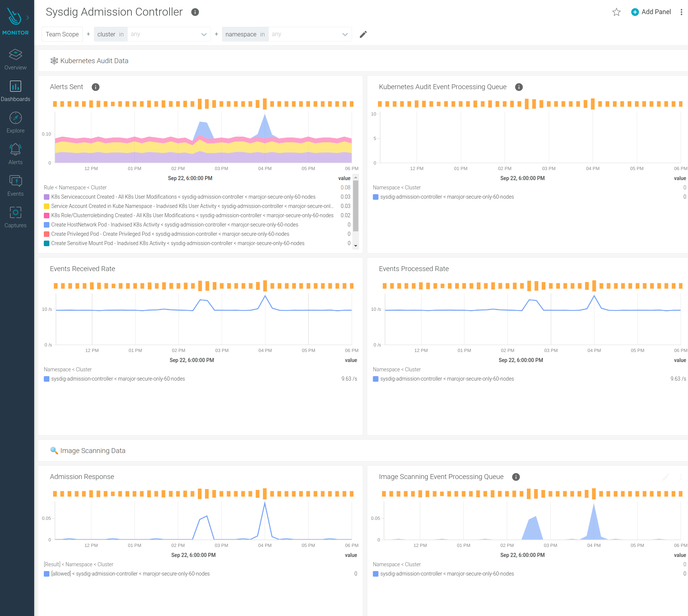Select K8s Serviceaccount Created legend row text
The image size is (688, 616).
click(x=183, y=197)
